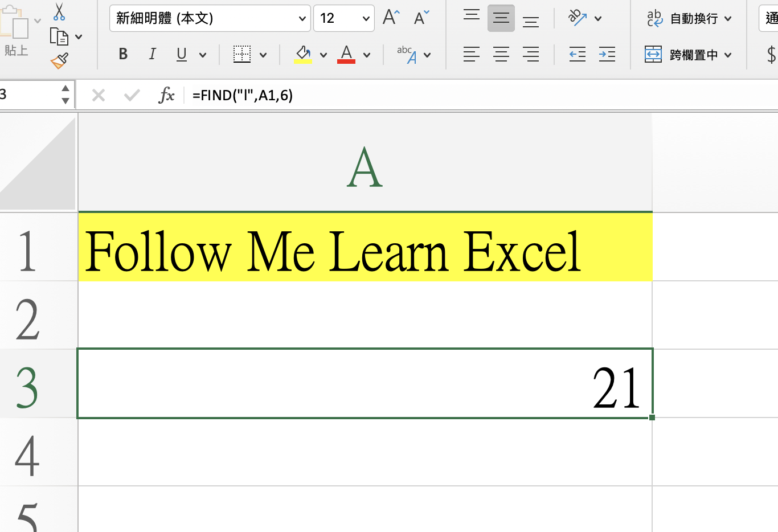
Task: Open the Borders dropdown arrow
Action: [x=263, y=55]
